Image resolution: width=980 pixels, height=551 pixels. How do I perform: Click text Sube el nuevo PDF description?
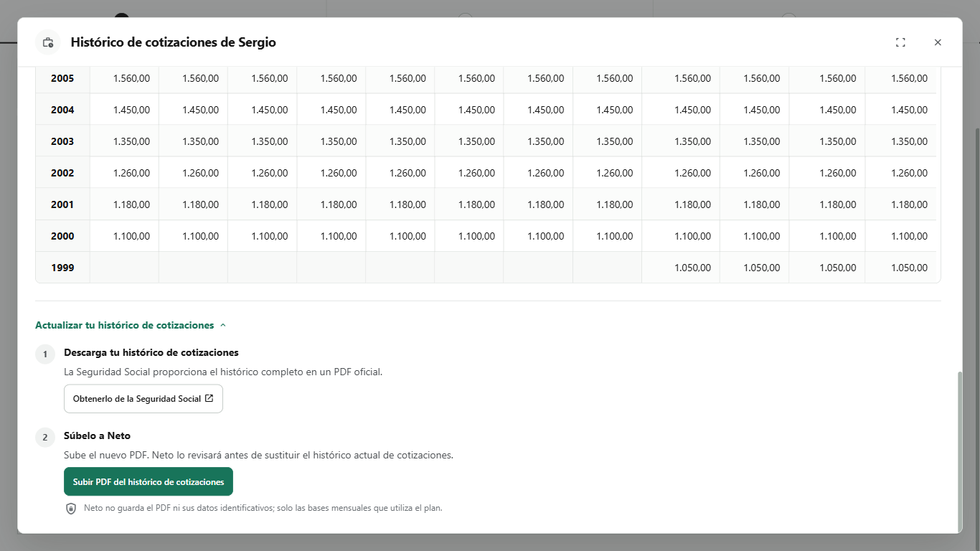[x=258, y=455]
